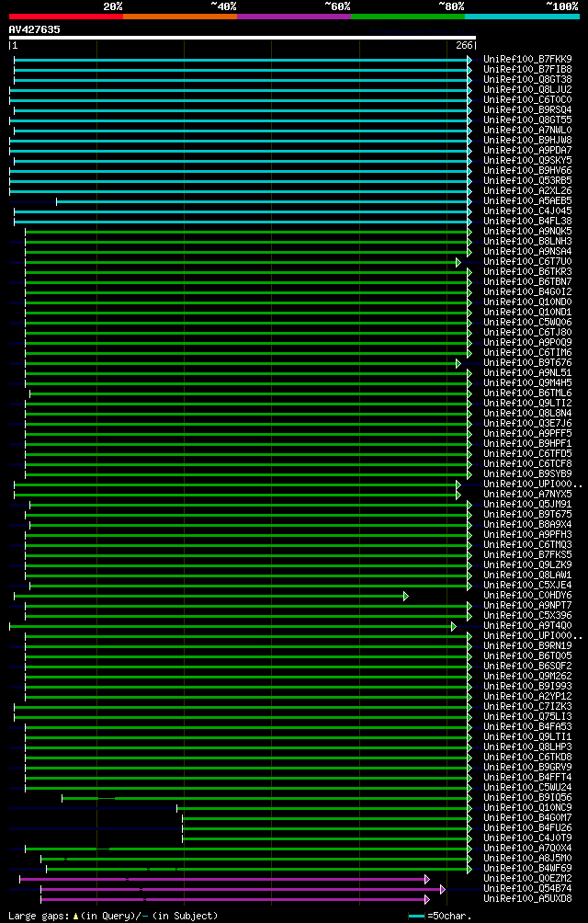
Task: Select hit label UniRef100_Q3E7J6
Action: [527, 423]
